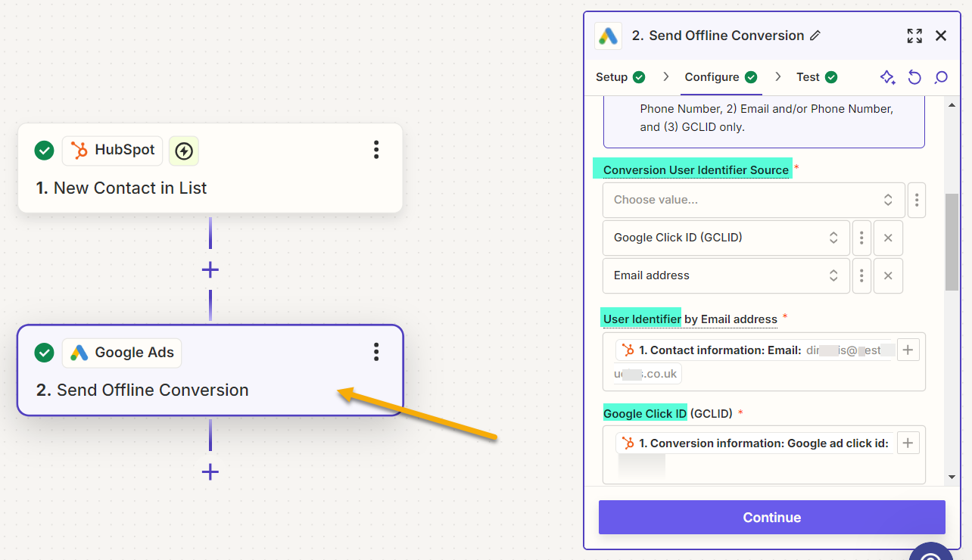Click the scrollbar down arrow
Image resolution: width=972 pixels, height=560 pixels.
(952, 477)
